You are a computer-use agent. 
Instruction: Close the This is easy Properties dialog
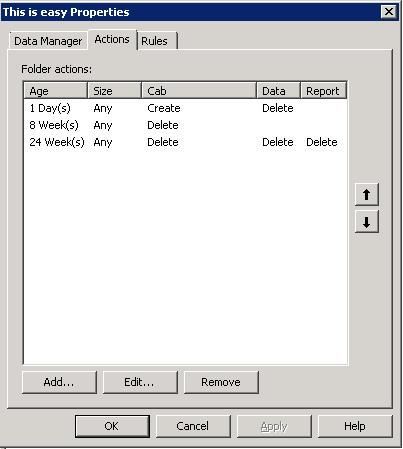click(x=389, y=12)
